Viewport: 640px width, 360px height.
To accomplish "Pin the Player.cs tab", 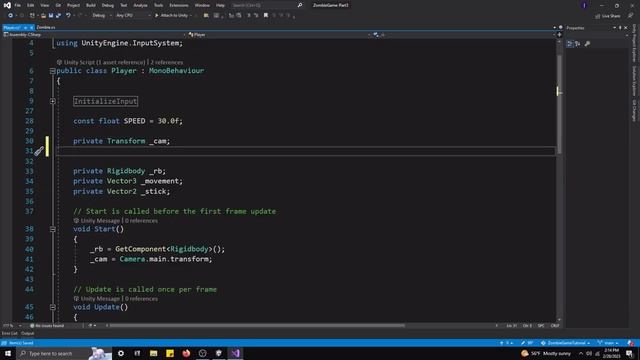I will coord(25,28).
